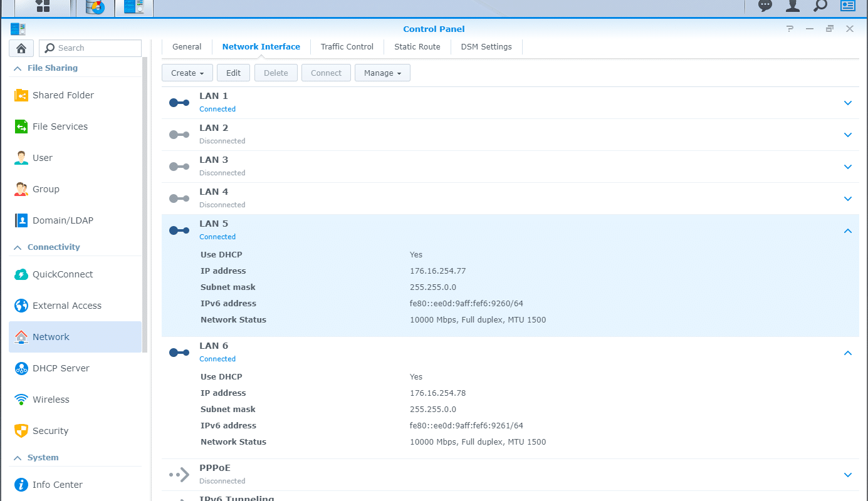
Task: Expand the LAN 2 details chevron
Action: coord(848,135)
